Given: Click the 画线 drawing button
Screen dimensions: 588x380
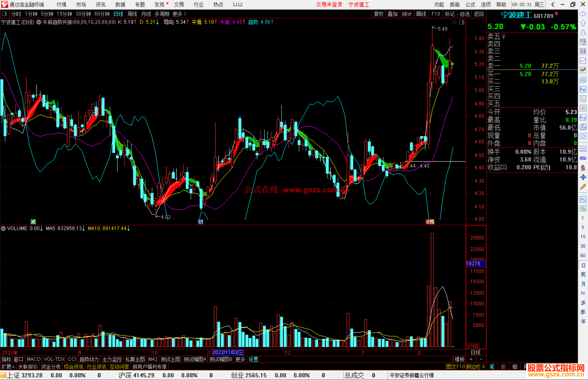Looking at the screenshot, I should [421, 14].
